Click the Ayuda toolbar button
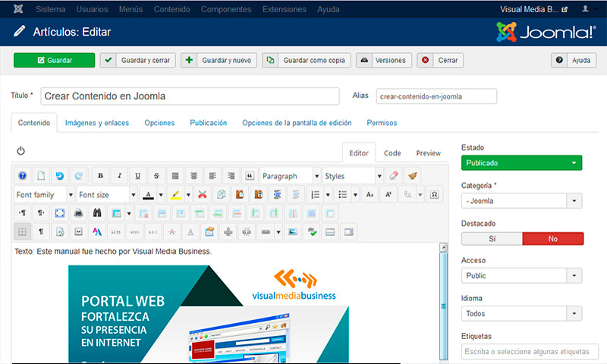 (574, 60)
